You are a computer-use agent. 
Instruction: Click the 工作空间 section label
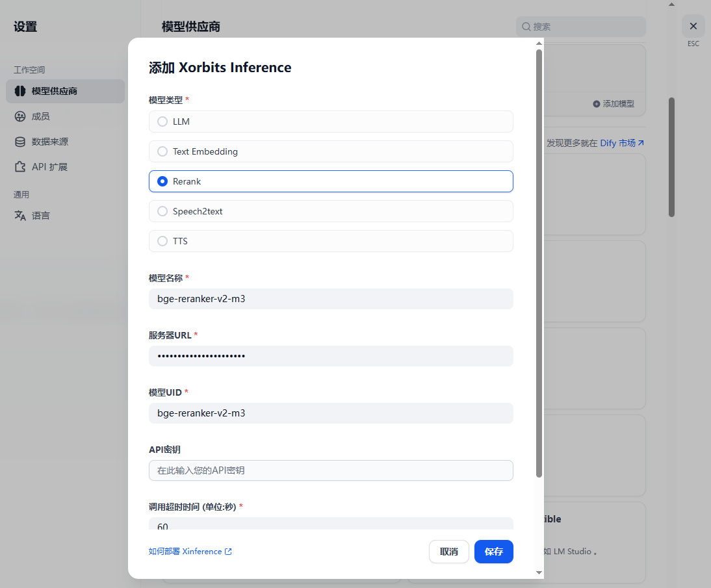click(x=29, y=70)
